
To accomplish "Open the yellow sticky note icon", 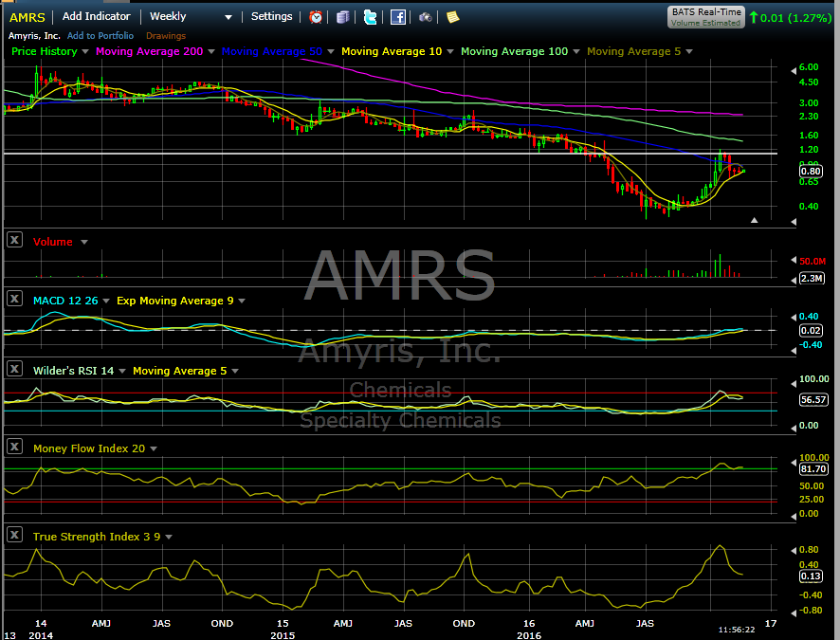I will pyautogui.click(x=452, y=17).
